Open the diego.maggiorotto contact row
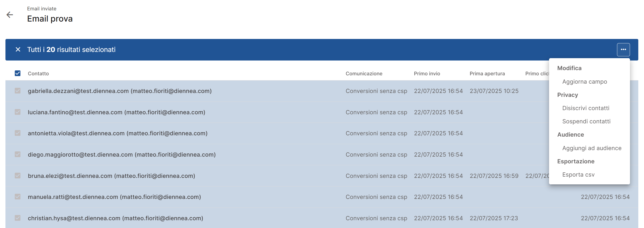The image size is (644, 228). pyautogui.click(x=322, y=155)
